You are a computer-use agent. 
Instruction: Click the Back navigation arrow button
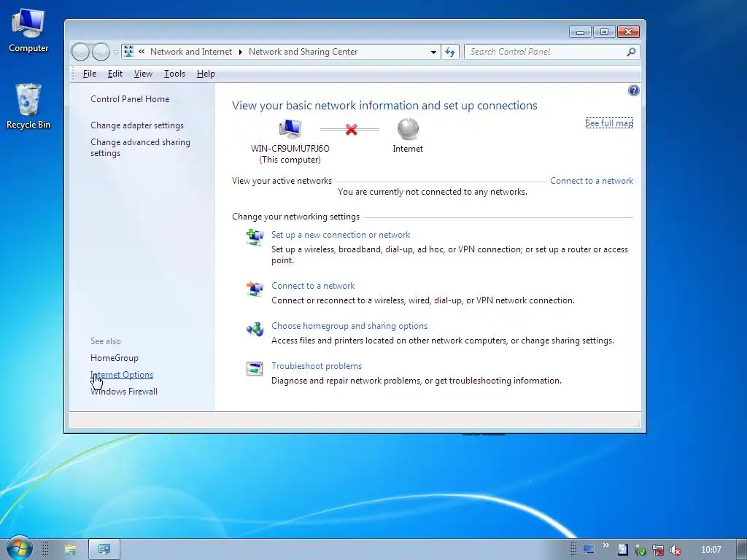[80, 52]
